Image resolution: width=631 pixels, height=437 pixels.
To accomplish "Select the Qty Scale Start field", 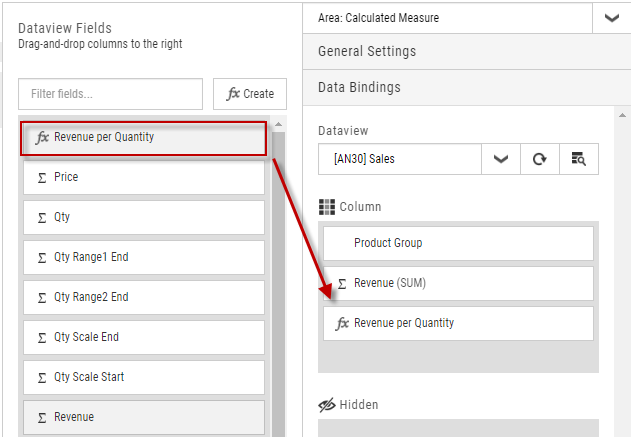I will pos(144,377).
